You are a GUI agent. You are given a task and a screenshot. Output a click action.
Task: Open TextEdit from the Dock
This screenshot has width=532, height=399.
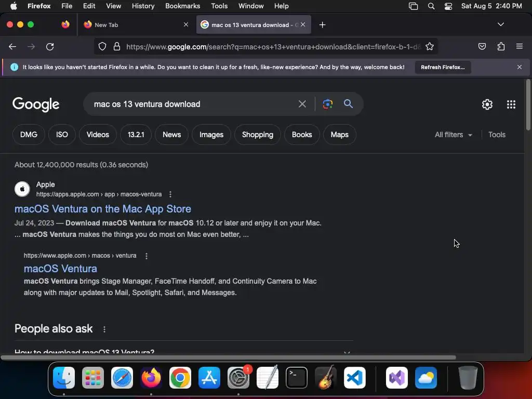click(268, 377)
